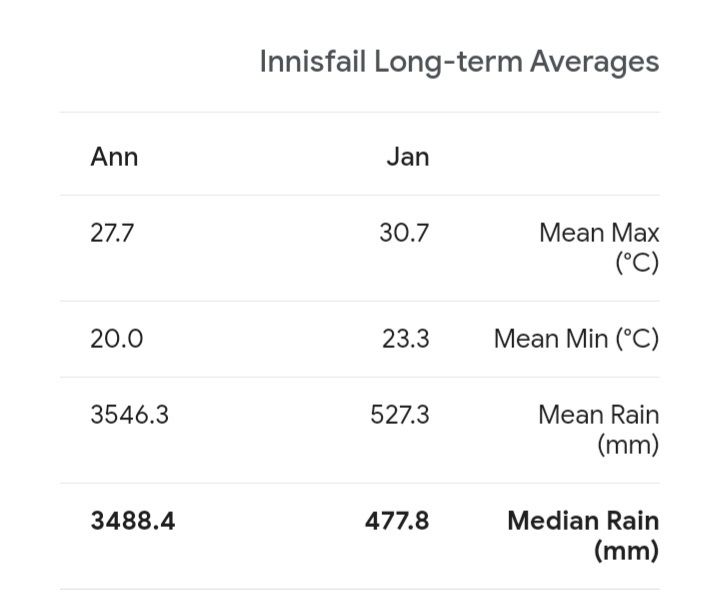Click the (°C) unit below Mean Max
This screenshot has height=597, width=715.
pyautogui.click(x=636, y=263)
